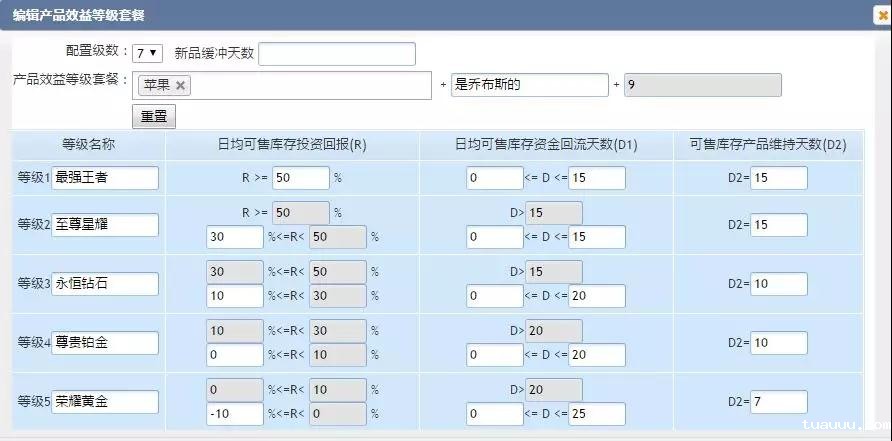This screenshot has height=441, width=892.
Task: Click the 产品效益等级套餐 tag input box
Action: point(310,86)
